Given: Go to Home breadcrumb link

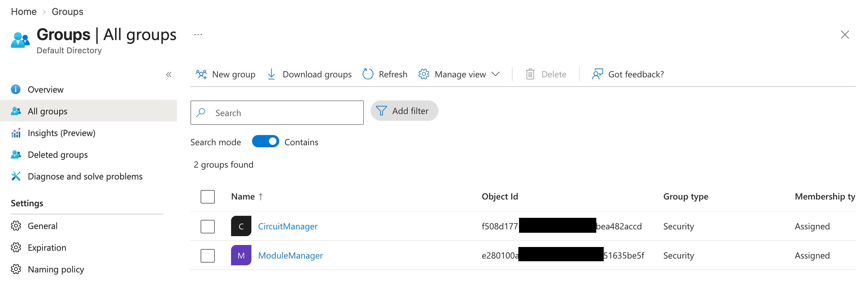Looking at the screenshot, I should [x=24, y=12].
